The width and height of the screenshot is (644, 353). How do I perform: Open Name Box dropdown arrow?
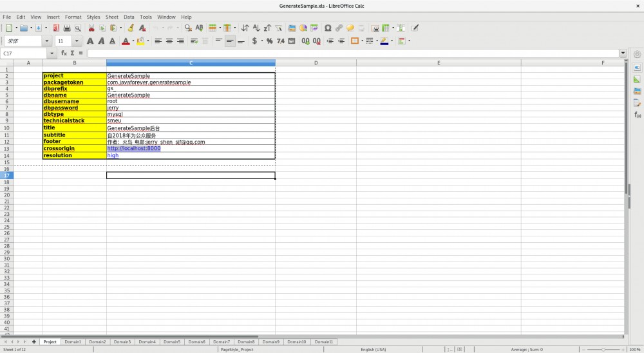[52, 53]
